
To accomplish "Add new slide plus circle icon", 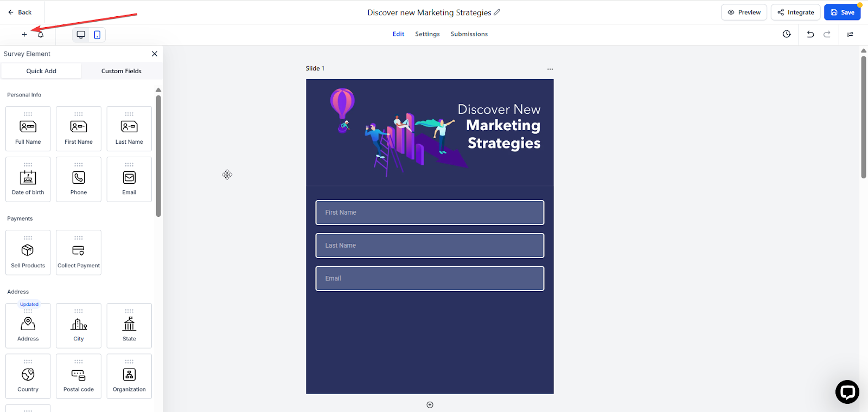I will click(x=430, y=405).
